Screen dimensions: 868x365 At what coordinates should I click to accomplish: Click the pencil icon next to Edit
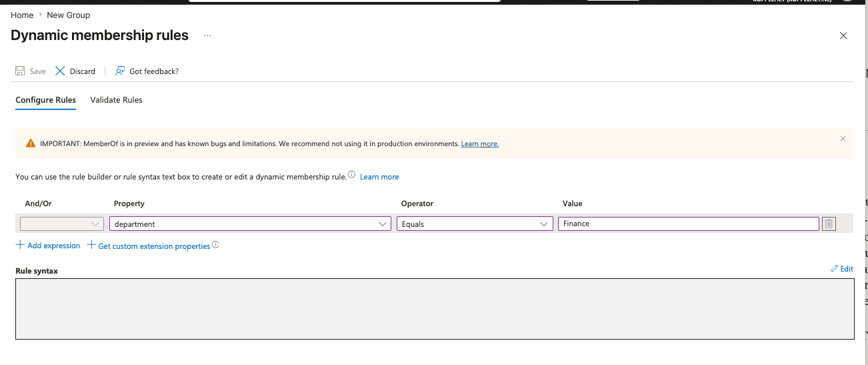(835, 269)
